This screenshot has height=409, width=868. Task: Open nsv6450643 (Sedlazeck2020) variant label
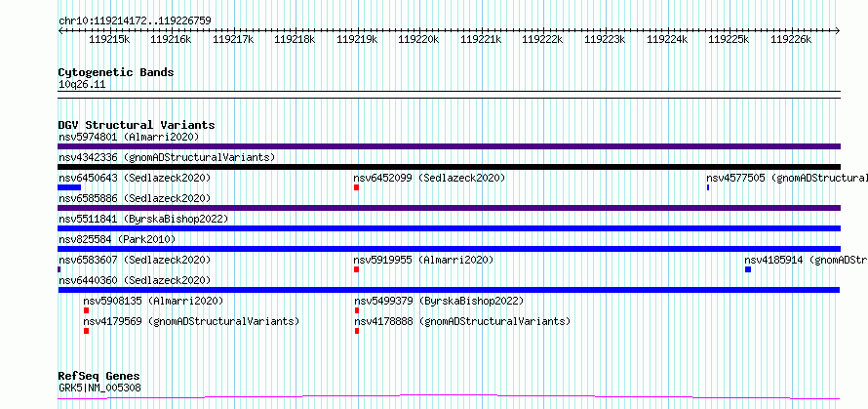[x=135, y=178]
